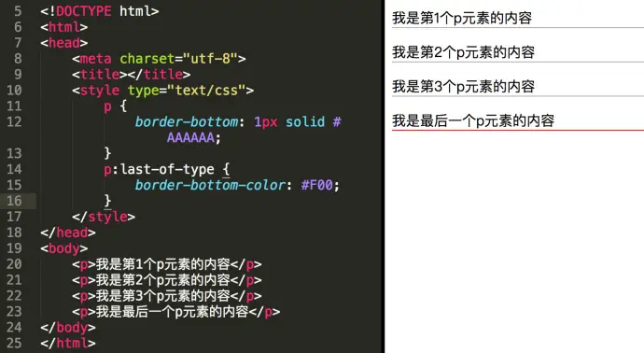644x353 pixels.
Task: Click the last-of-type pseudo-class
Action: pyautogui.click(x=167, y=169)
